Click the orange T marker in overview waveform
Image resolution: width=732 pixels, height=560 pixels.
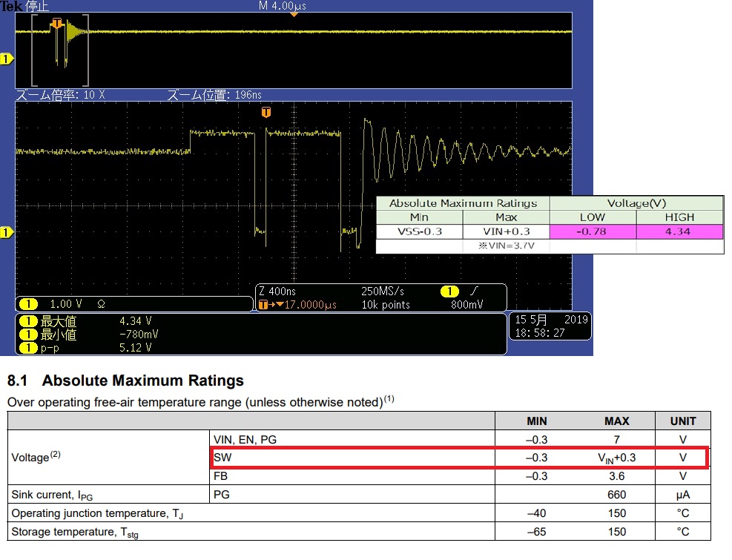(x=57, y=23)
